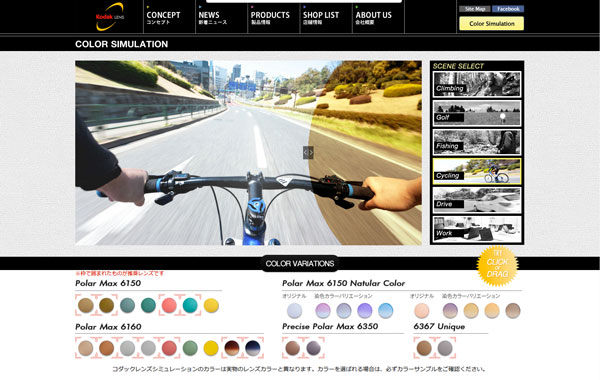600x380 pixels.
Task: Select the Golf scene thumbnail
Action: pos(477,113)
